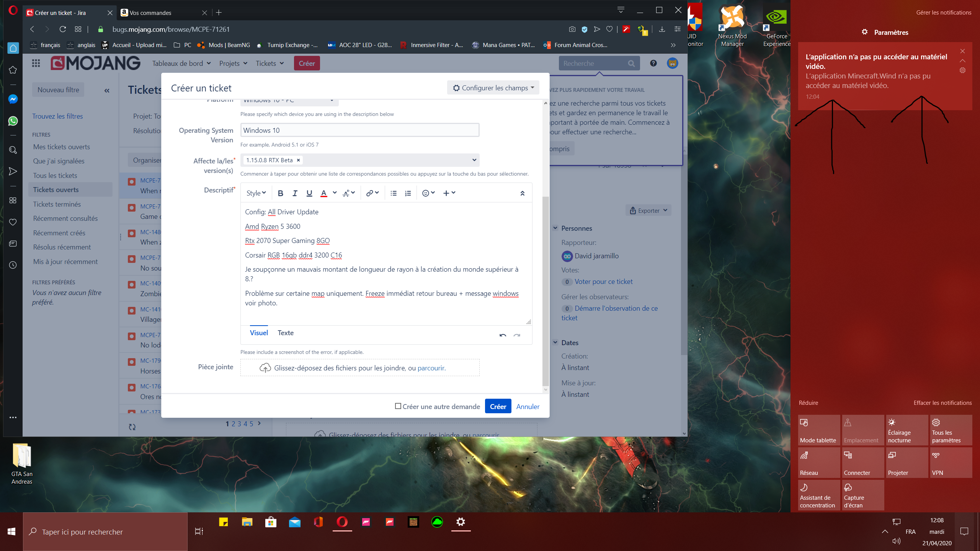Open the Style dropdown
Viewport: 980px width, 551px height.
(256, 193)
